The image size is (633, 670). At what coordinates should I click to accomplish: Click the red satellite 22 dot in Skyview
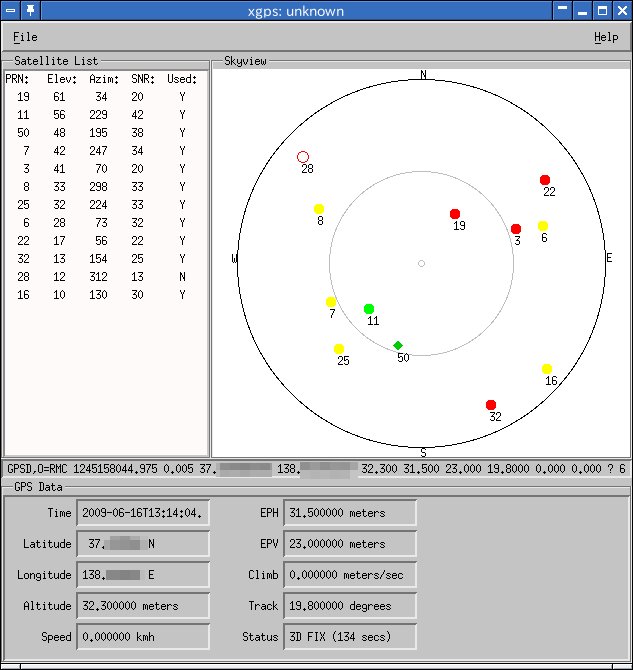[x=545, y=179]
